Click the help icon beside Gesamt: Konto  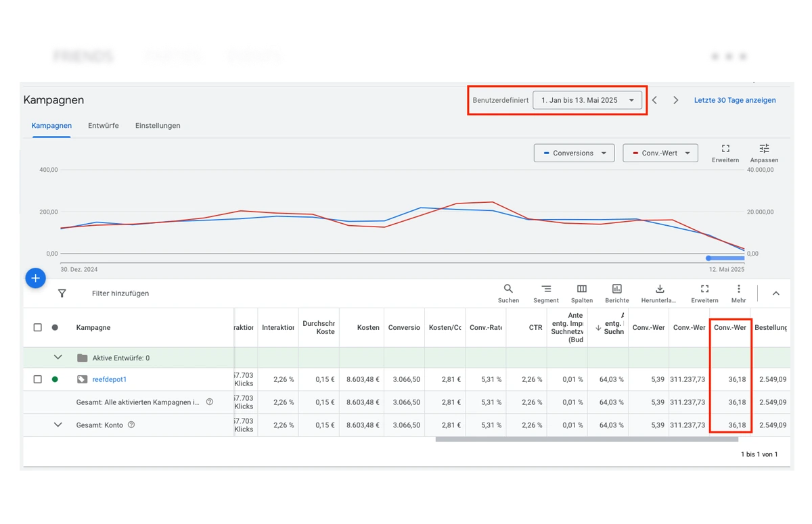tap(131, 425)
